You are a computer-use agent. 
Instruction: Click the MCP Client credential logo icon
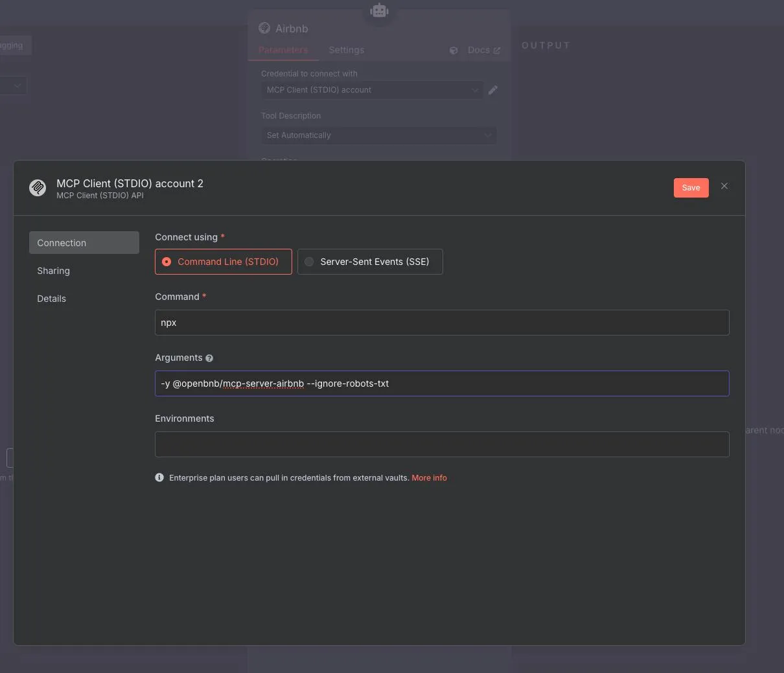coord(38,188)
